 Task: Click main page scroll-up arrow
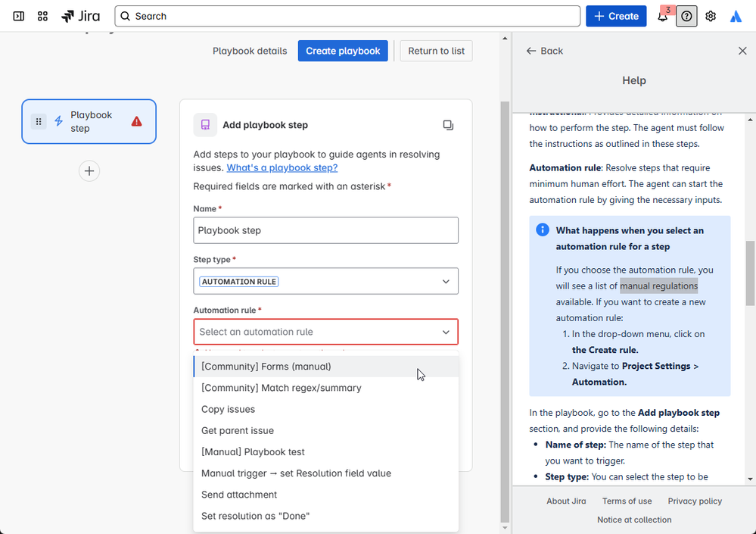tap(505, 38)
